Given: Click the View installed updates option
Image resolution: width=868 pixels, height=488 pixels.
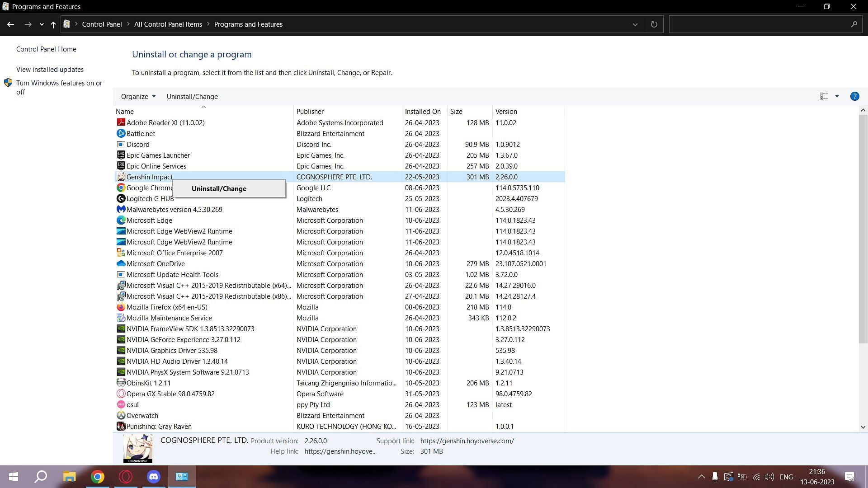Looking at the screenshot, I should coord(49,69).
